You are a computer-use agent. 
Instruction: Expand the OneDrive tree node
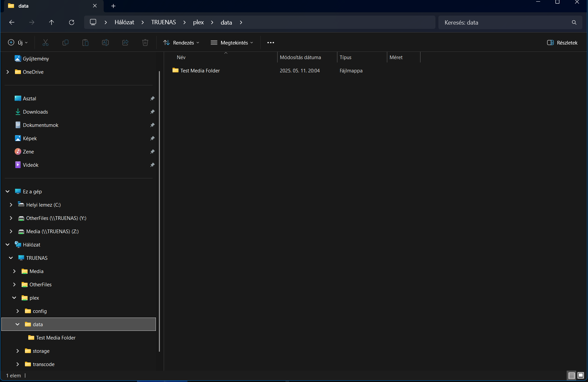(x=8, y=72)
